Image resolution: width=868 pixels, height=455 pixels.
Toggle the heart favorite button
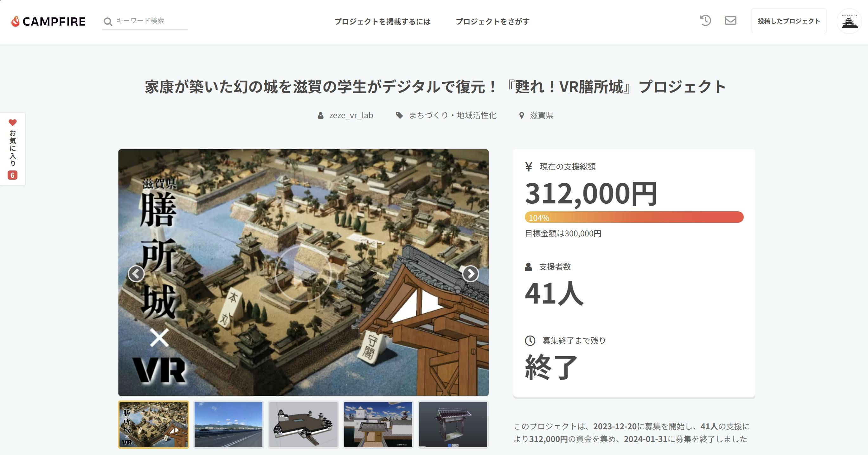click(12, 123)
